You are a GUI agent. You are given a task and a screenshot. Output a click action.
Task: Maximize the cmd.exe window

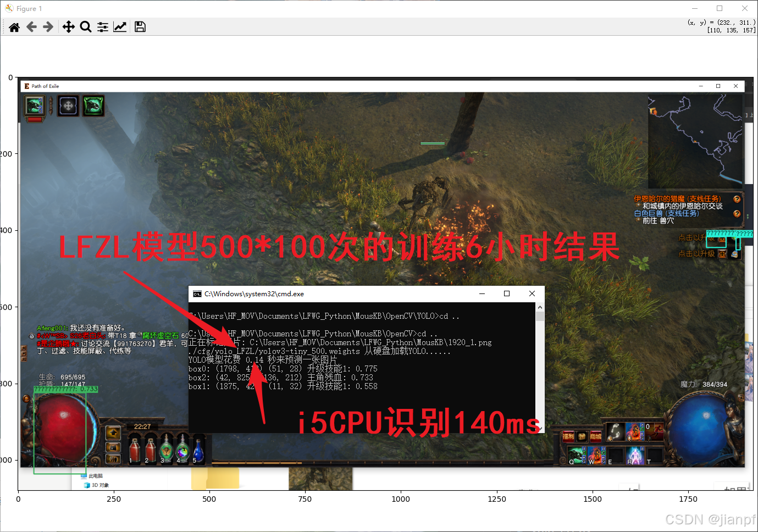point(507,293)
